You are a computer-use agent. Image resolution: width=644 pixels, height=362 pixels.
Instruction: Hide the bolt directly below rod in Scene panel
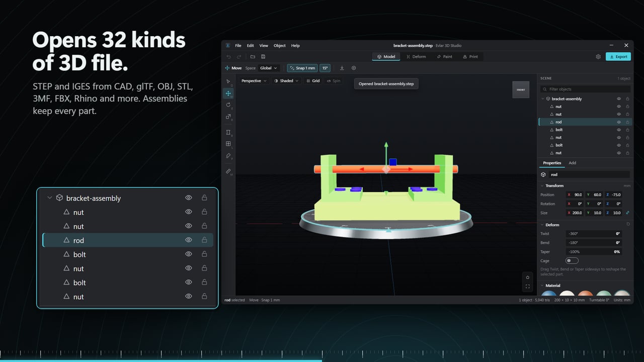[x=619, y=130]
